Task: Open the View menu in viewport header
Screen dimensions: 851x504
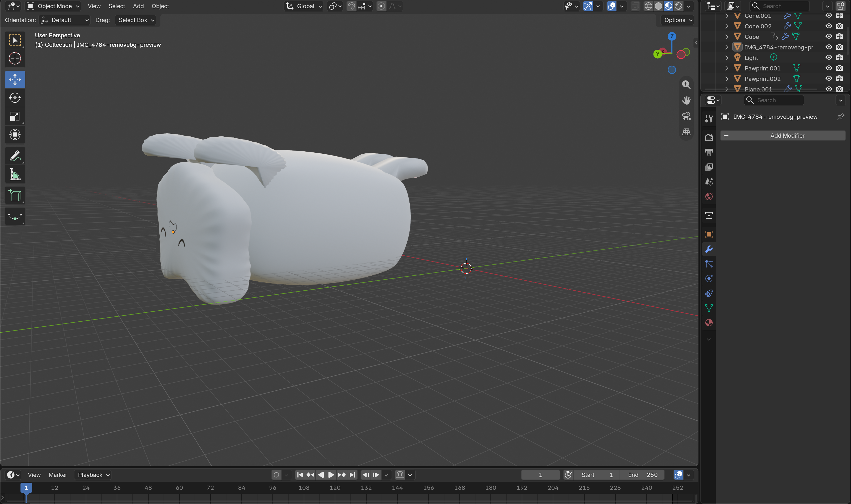Action: pos(94,6)
